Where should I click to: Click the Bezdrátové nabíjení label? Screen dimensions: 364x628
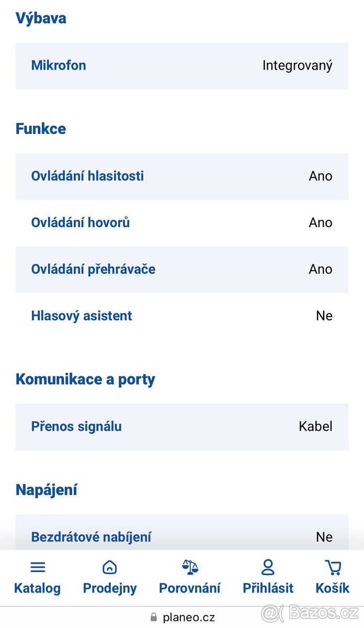[91, 537]
